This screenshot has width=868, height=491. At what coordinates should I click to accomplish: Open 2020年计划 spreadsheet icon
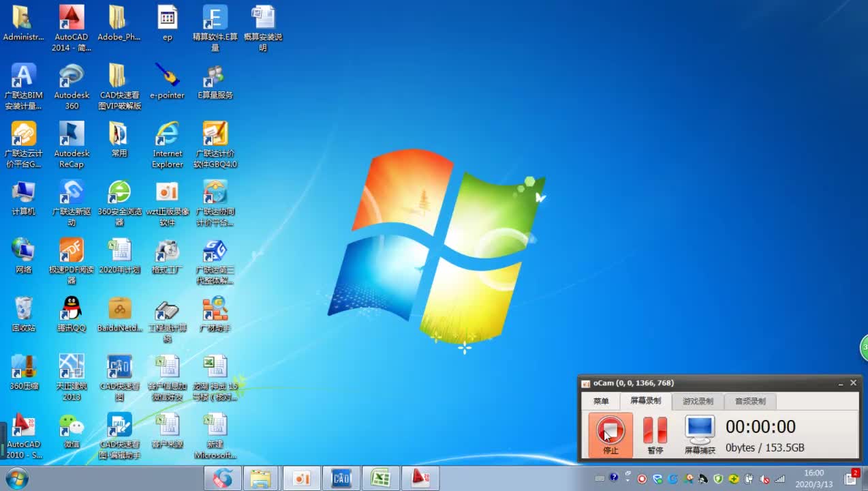click(119, 256)
